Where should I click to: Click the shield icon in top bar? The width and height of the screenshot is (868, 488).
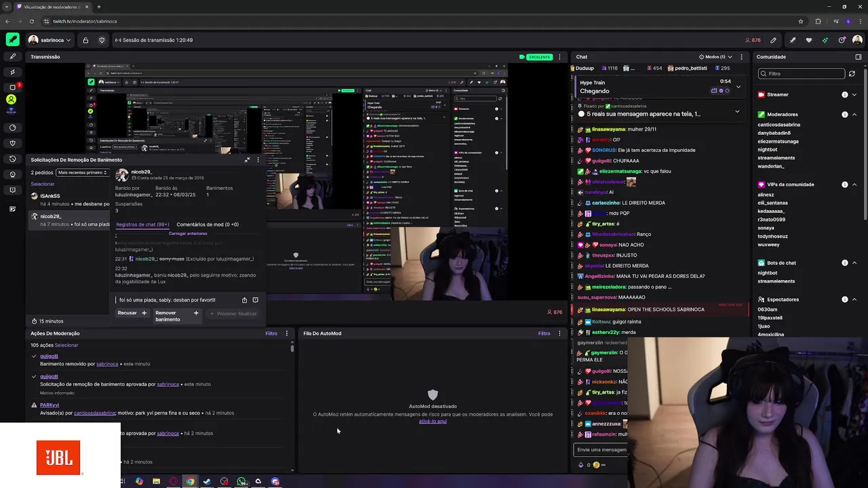pyautogui.click(x=102, y=40)
